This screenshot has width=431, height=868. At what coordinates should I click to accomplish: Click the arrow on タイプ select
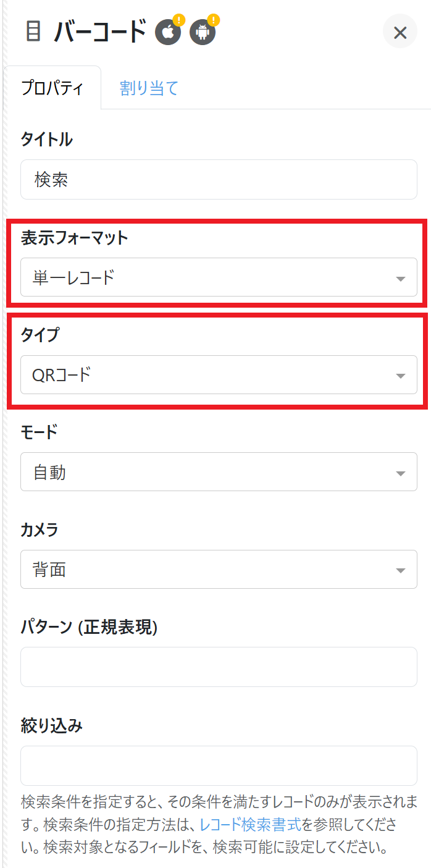tap(401, 376)
